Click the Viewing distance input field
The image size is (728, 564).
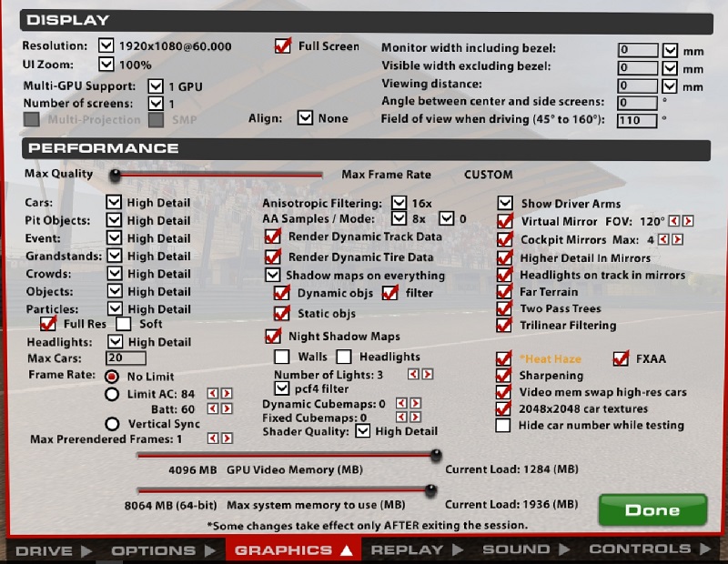638,86
